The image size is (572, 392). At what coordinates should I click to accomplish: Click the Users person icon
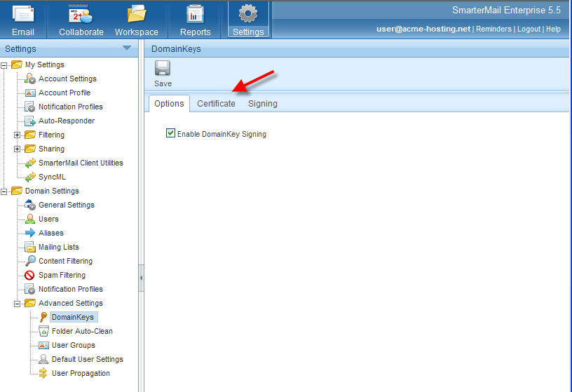(30, 219)
